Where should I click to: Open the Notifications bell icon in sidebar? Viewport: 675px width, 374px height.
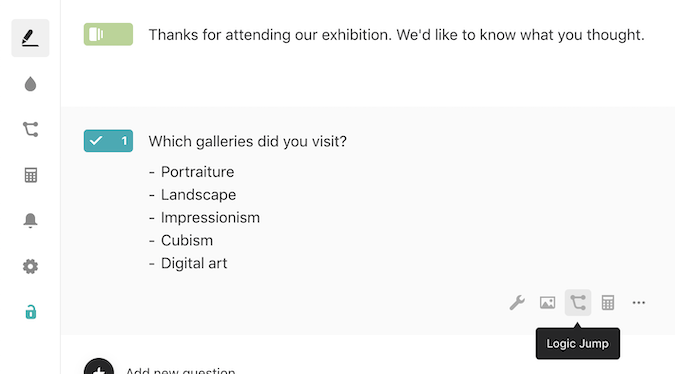coord(30,220)
